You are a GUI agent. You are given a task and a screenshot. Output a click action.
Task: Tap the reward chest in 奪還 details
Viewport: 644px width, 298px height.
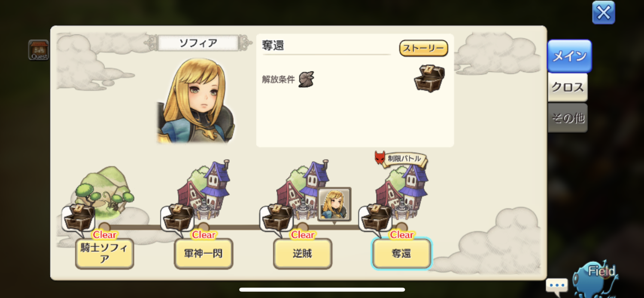[x=429, y=78]
